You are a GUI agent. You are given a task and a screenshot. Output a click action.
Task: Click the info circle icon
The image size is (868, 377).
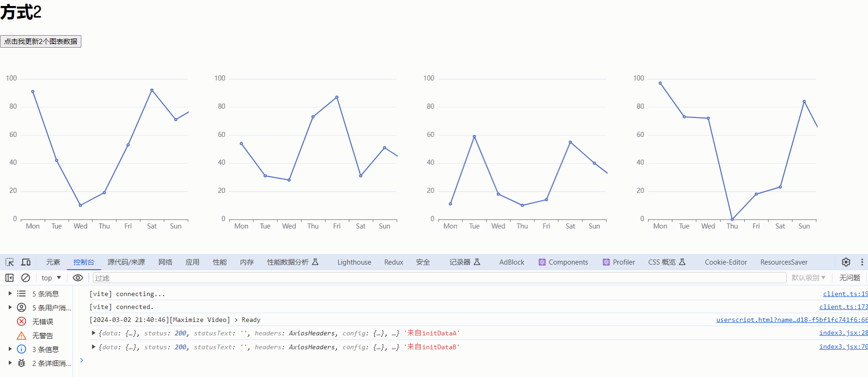[22, 349]
